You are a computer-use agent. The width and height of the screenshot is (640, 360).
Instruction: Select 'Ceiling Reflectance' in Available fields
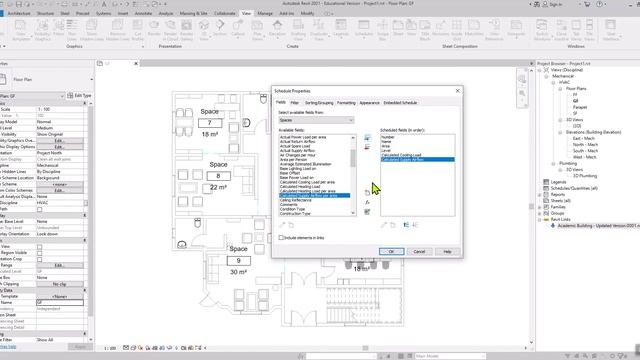click(296, 200)
